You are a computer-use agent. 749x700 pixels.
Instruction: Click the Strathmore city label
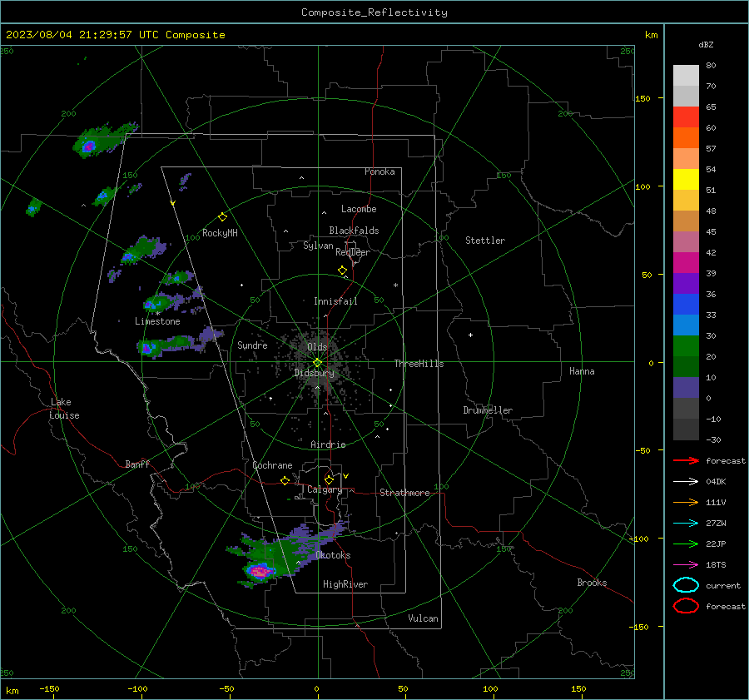pos(404,493)
